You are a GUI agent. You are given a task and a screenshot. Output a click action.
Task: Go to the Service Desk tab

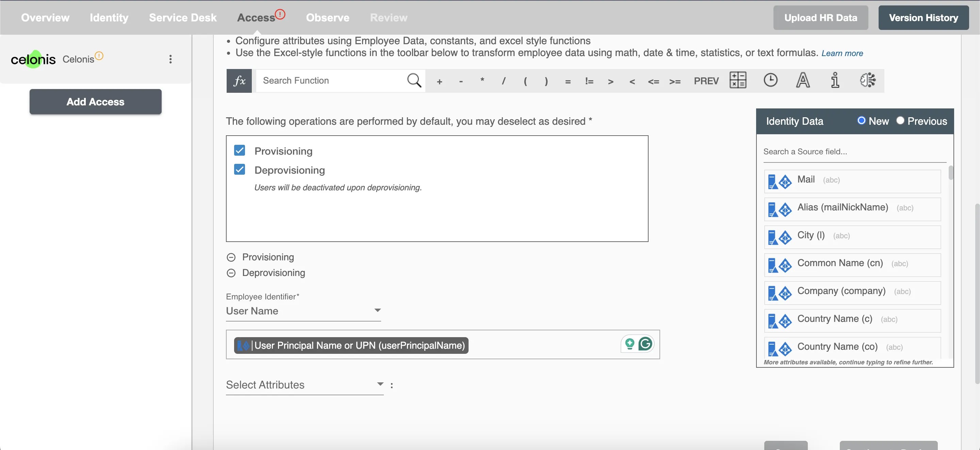[x=183, y=17]
